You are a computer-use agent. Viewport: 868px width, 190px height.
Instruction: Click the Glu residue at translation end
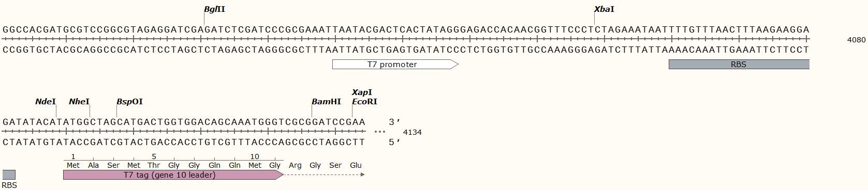356,165
